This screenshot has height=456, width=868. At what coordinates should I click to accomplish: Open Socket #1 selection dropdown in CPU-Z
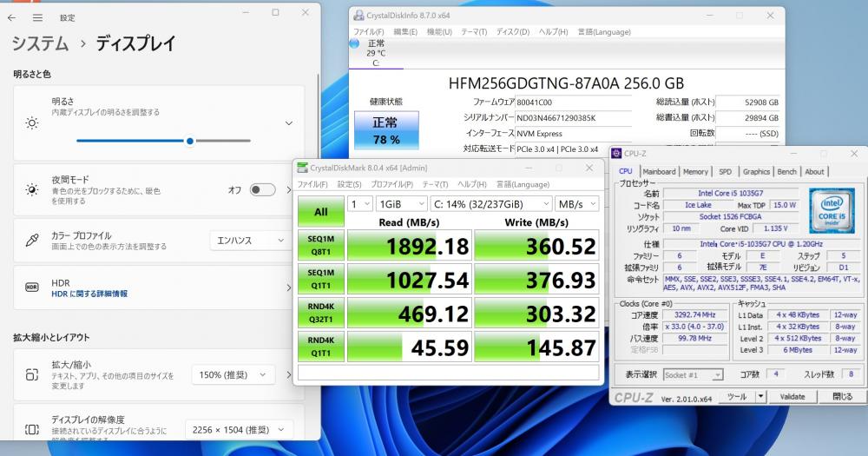coord(693,375)
